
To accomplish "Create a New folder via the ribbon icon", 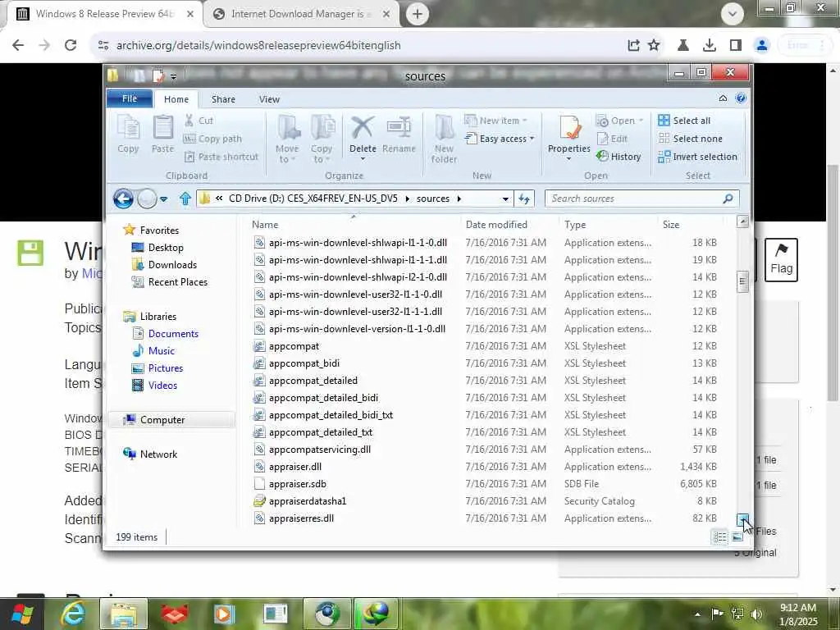I will click(x=444, y=139).
